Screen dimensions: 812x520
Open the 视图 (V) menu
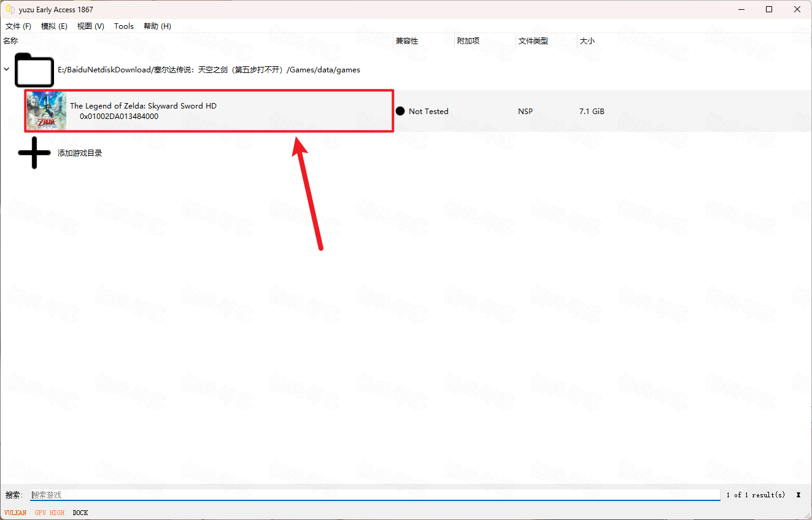[x=91, y=26]
